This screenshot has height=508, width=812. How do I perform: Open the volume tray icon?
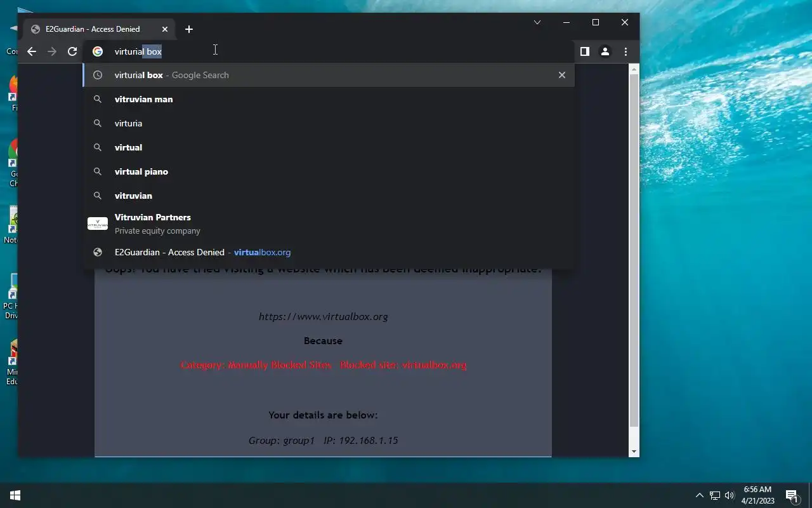[x=730, y=495]
